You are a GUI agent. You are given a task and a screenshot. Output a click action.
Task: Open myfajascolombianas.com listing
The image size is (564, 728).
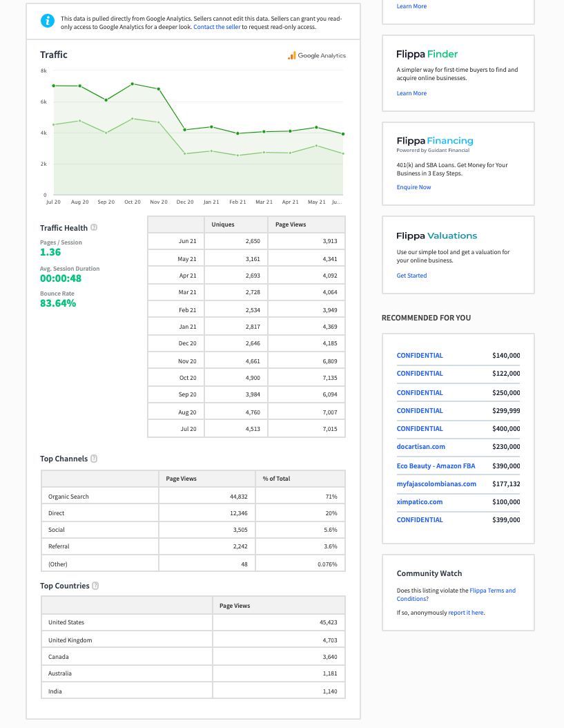[x=436, y=483]
